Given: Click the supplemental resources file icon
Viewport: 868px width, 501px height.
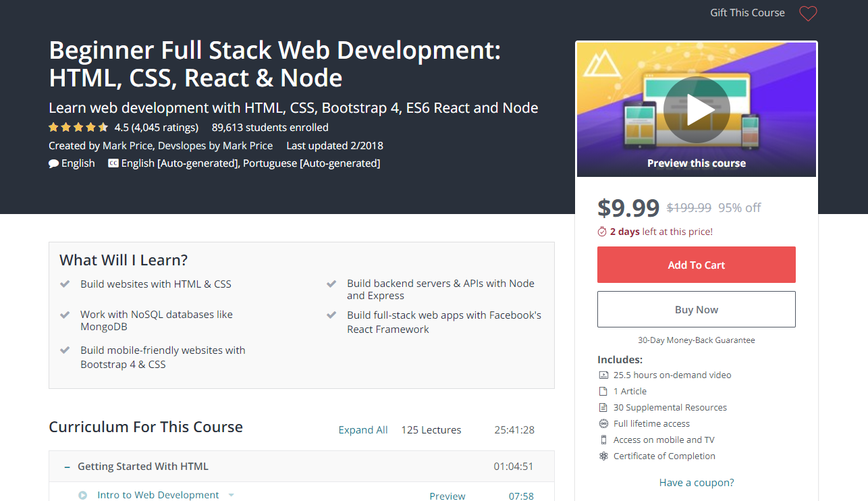Looking at the screenshot, I should pos(603,407).
